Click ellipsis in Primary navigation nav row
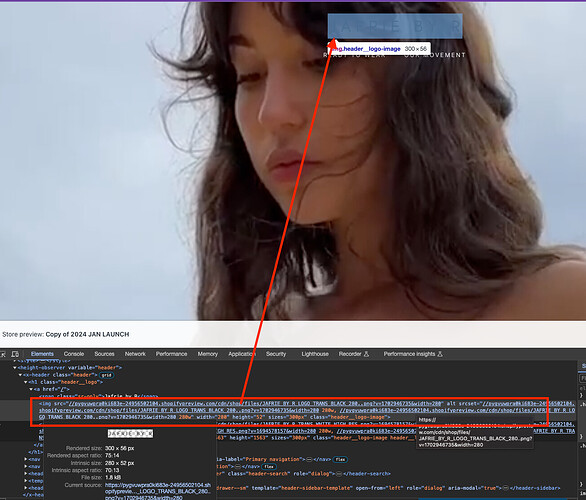 [309, 459]
